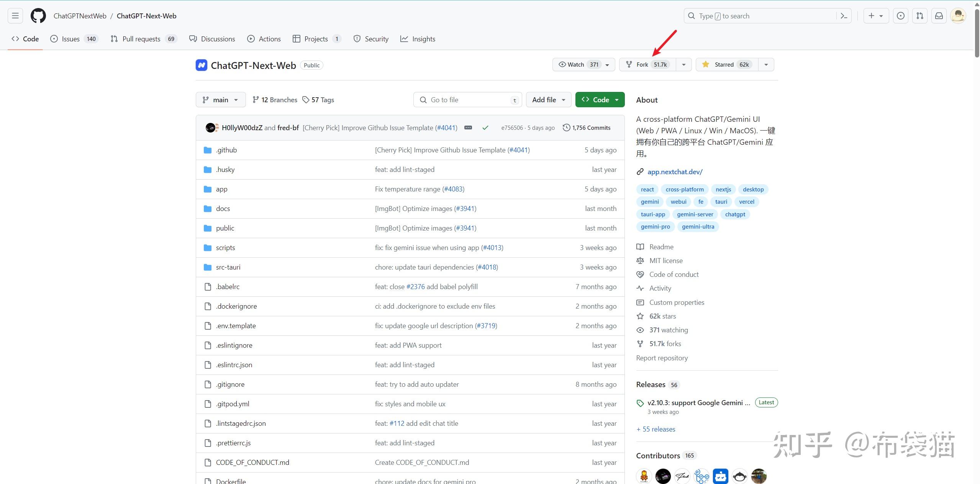Switch to the Pull requests tab
This screenshot has height=484, width=980.
pyautogui.click(x=141, y=39)
